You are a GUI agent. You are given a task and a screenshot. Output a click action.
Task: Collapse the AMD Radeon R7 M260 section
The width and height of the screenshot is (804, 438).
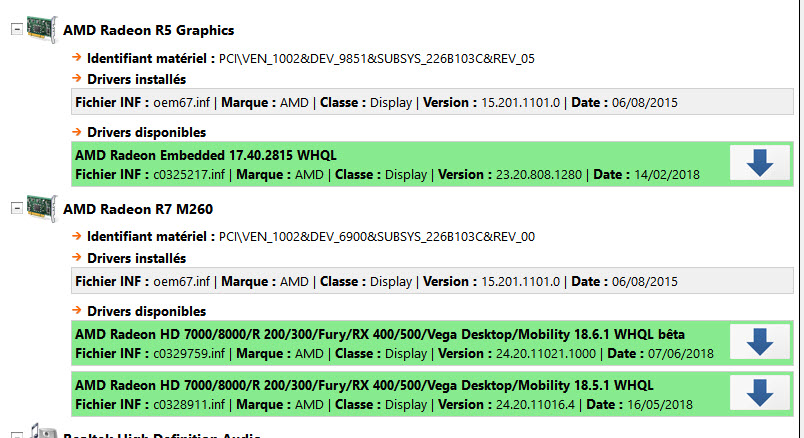(15, 208)
